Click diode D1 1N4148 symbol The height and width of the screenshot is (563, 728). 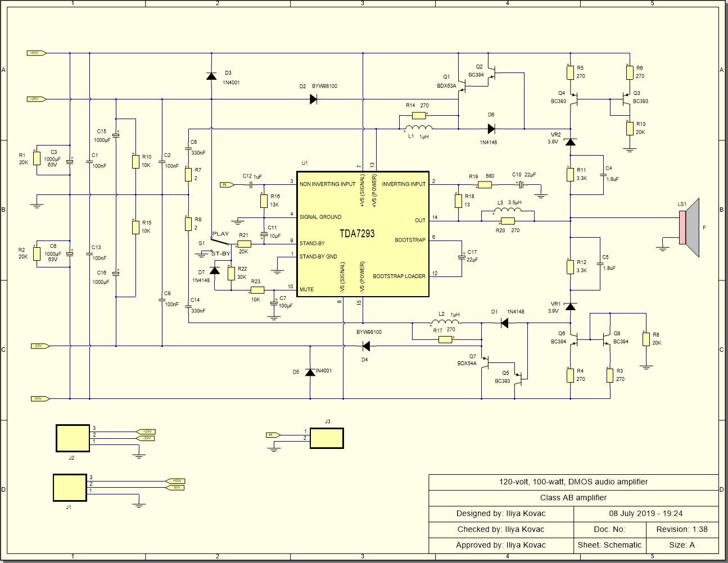(x=504, y=323)
